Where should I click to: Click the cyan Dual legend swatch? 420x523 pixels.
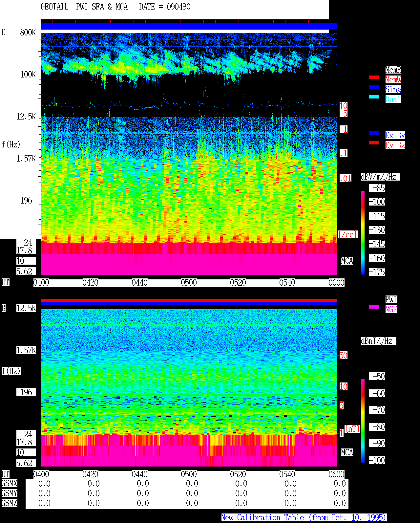pyautogui.click(x=374, y=97)
